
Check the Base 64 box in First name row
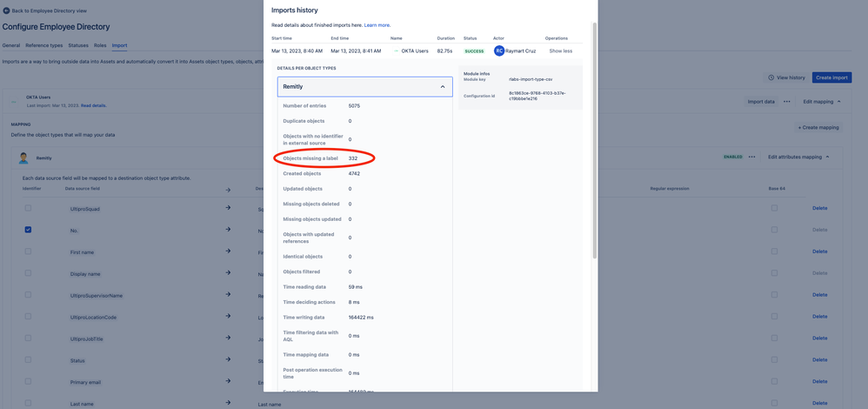click(774, 251)
